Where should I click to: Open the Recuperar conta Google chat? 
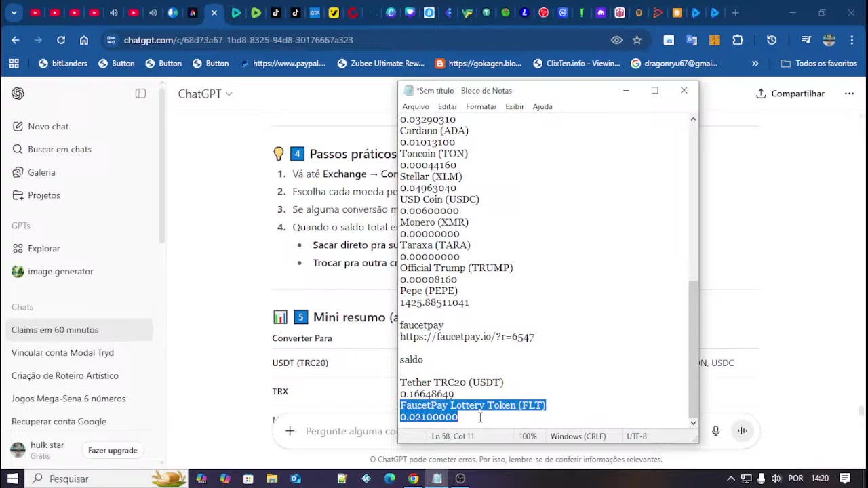59,422
